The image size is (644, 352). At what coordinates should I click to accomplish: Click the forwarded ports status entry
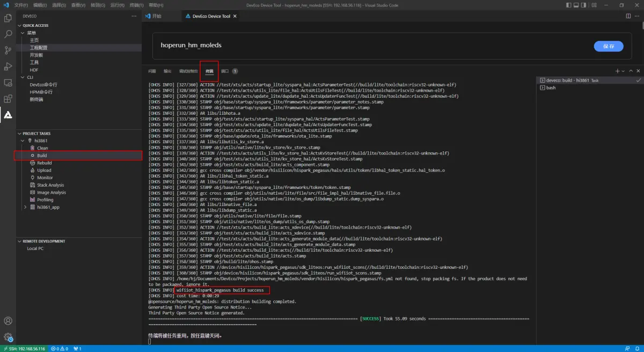click(x=77, y=348)
